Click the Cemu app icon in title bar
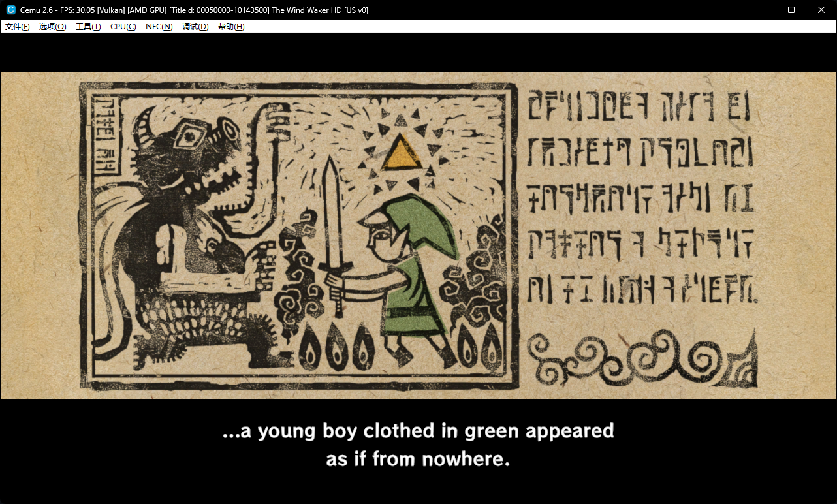This screenshot has width=837, height=504. [x=10, y=10]
